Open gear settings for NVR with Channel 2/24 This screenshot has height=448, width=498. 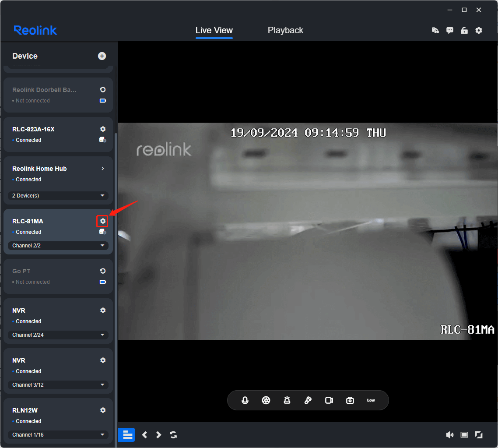point(102,310)
